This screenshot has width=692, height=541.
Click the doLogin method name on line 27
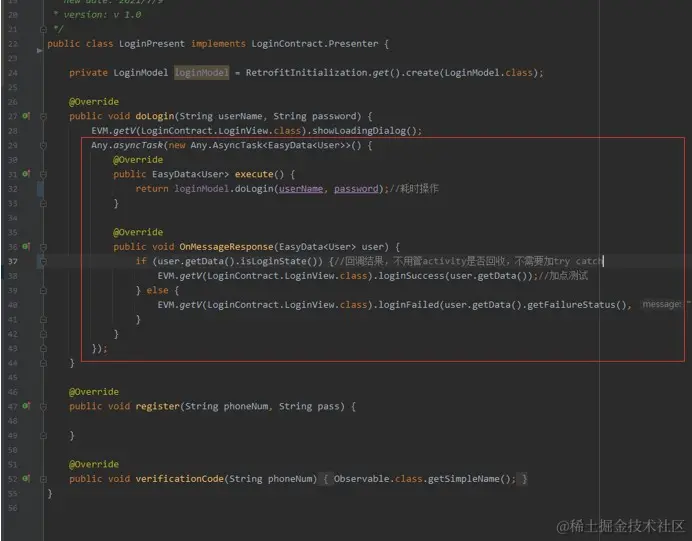[x=154, y=116]
